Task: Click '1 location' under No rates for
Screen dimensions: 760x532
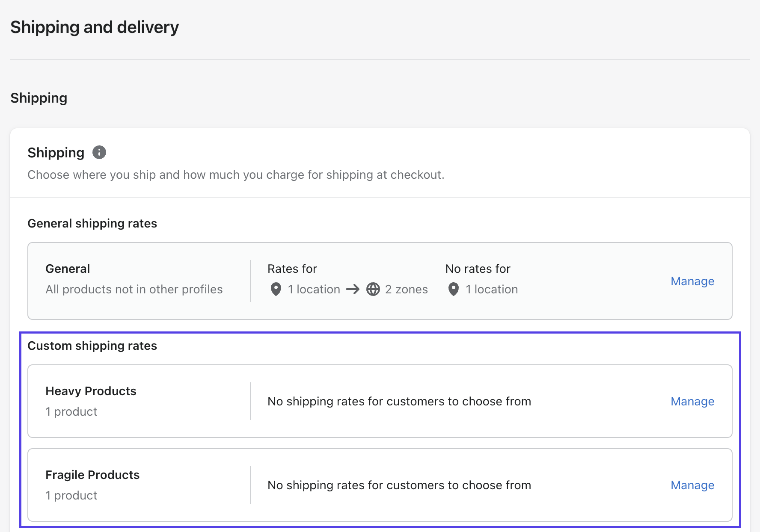Action: coord(492,290)
